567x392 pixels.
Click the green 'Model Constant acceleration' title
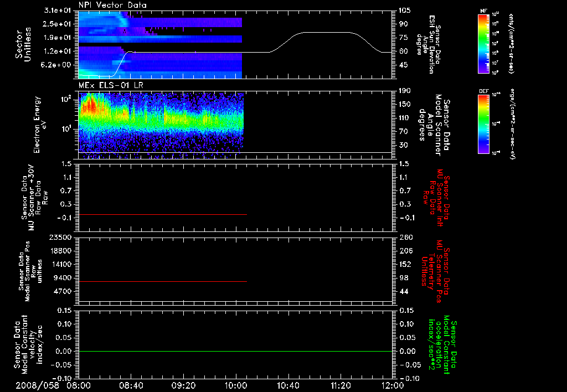[x=442, y=345]
